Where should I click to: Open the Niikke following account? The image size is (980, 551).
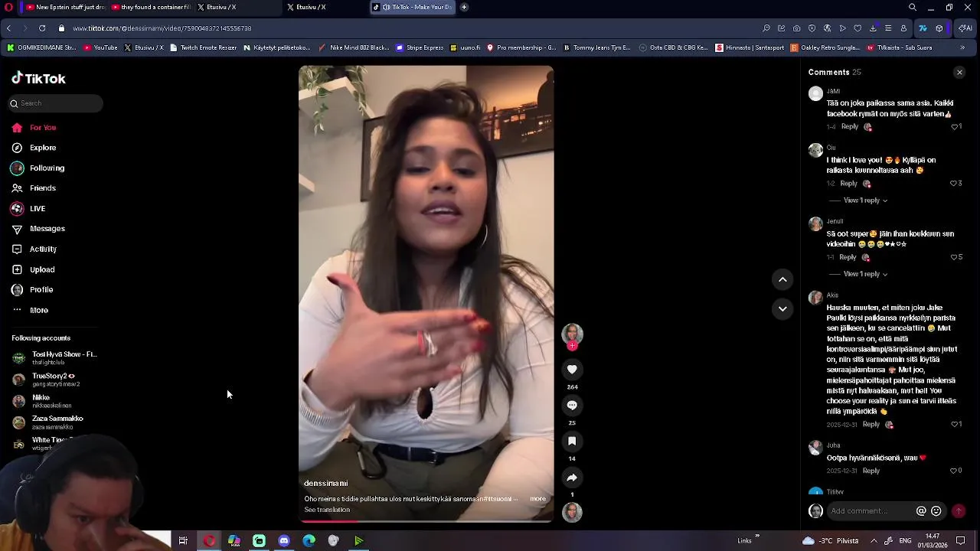click(x=42, y=401)
